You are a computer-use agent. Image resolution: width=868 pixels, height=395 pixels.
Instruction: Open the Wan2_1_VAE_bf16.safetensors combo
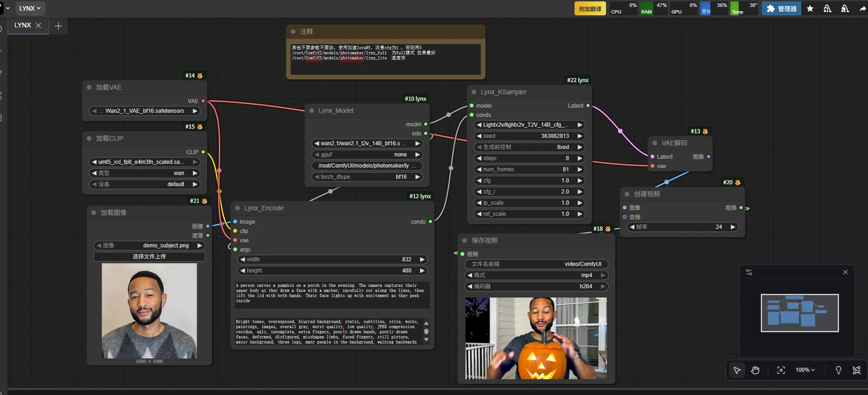click(145, 111)
